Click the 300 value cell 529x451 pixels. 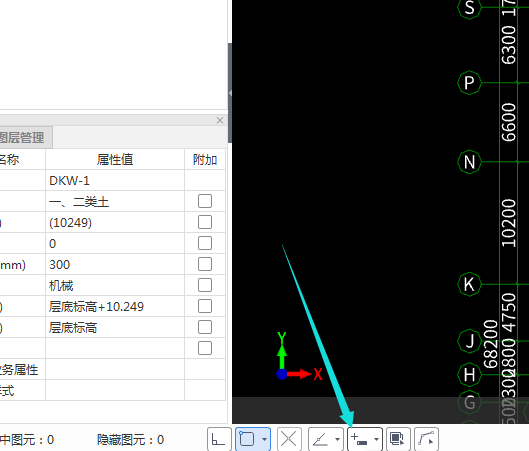coord(115,264)
